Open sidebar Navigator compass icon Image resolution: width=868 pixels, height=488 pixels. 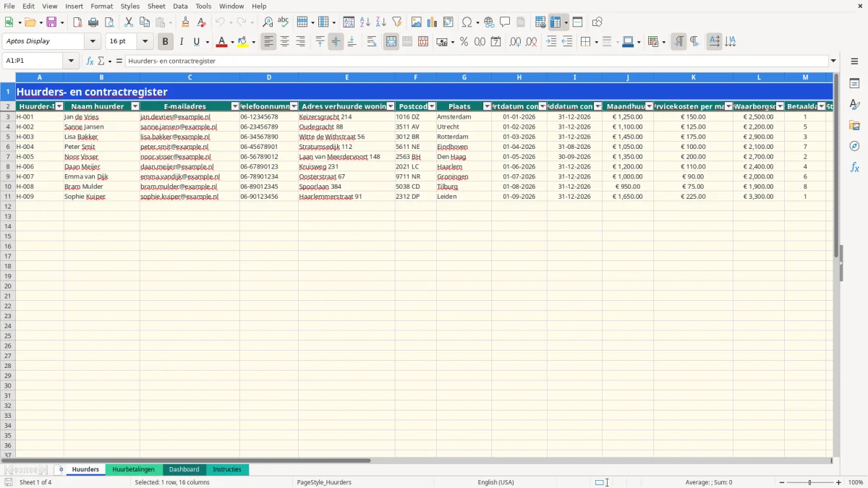pyautogui.click(x=854, y=146)
